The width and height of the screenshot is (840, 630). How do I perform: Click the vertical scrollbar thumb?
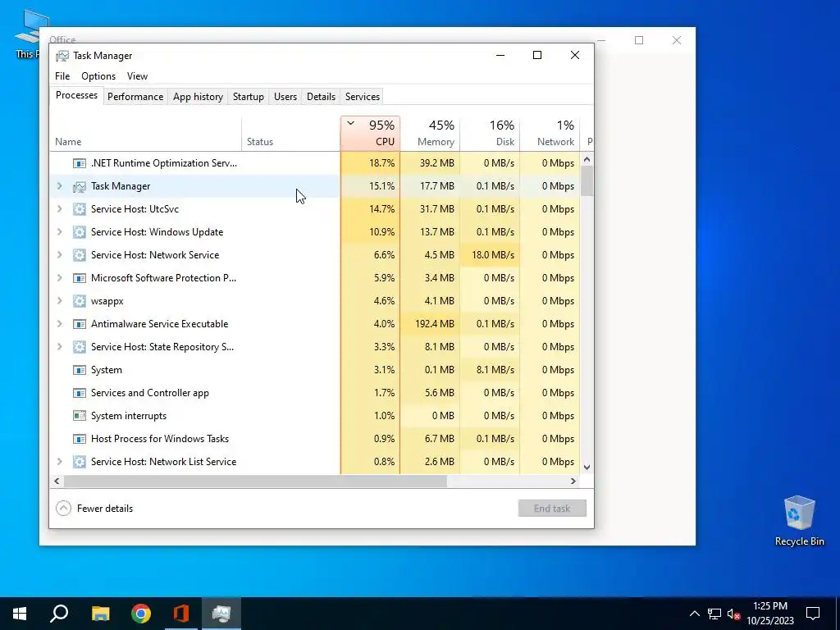(x=587, y=181)
